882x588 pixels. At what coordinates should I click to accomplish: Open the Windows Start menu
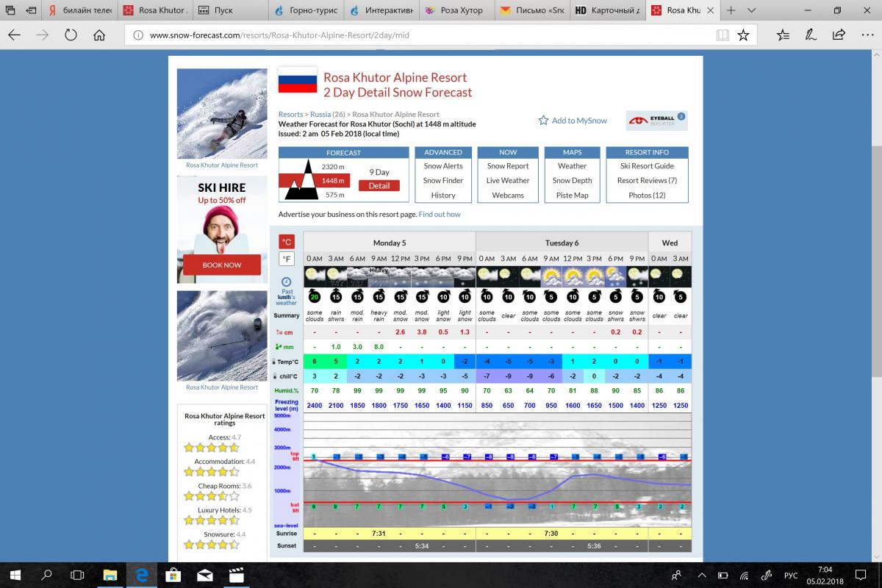point(15,575)
